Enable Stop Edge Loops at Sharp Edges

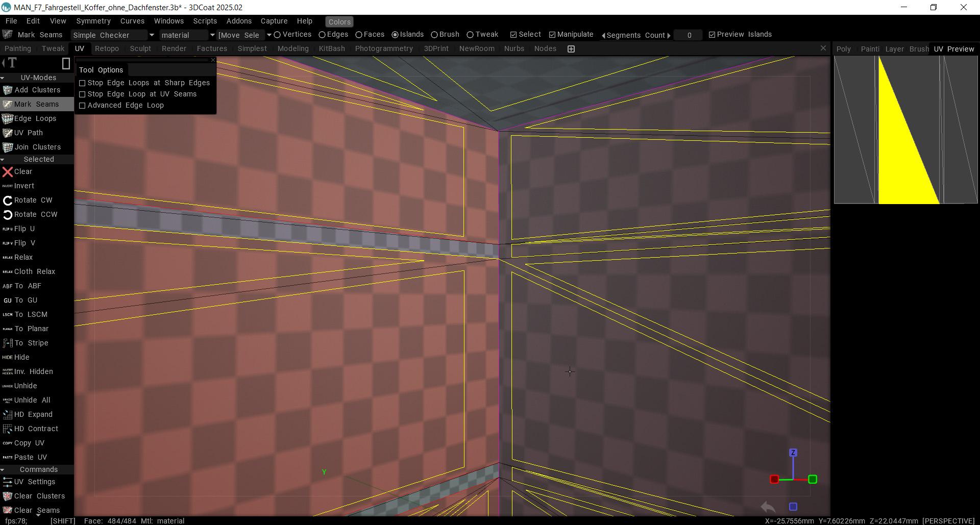pyautogui.click(x=82, y=83)
